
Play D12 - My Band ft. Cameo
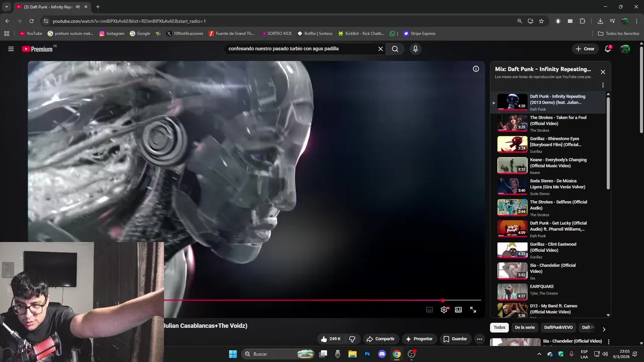(x=548, y=310)
